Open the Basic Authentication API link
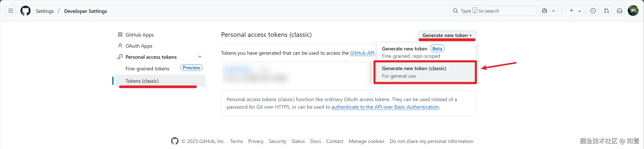The width and height of the screenshot is (644, 149). [385, 107]
